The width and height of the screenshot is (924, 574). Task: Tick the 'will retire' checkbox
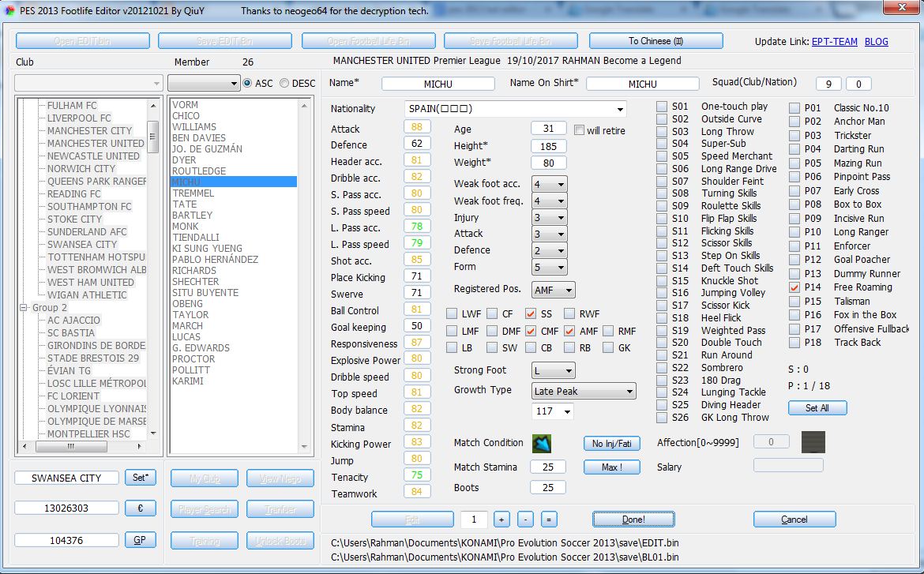click(x=579, y=130)
